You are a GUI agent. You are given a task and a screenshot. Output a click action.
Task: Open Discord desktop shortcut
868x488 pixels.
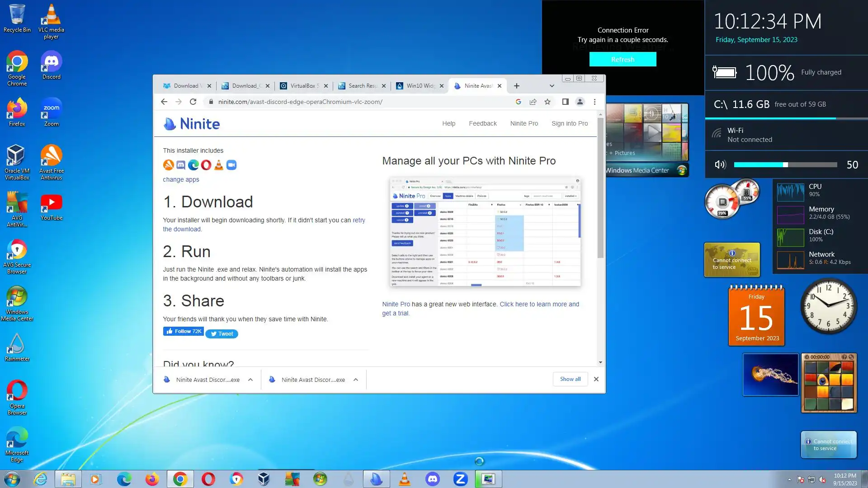51,66
